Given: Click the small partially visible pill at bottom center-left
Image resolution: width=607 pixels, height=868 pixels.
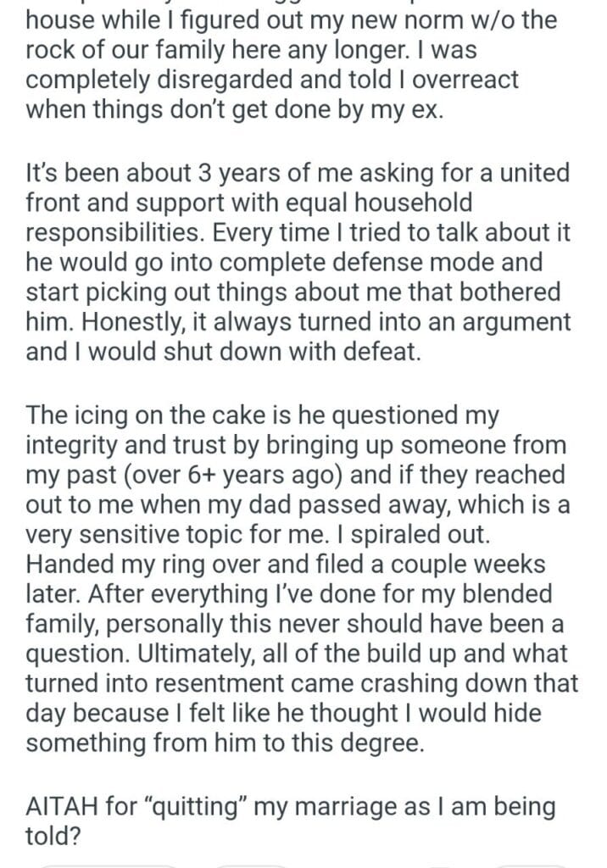Looking at the screenshot, I should click(253, 864).
